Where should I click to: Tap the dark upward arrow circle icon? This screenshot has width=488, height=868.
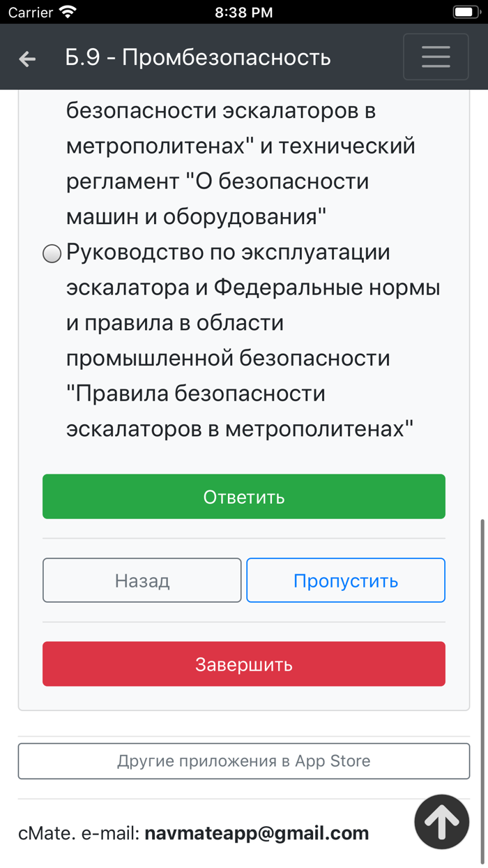[x=441, y=822]
